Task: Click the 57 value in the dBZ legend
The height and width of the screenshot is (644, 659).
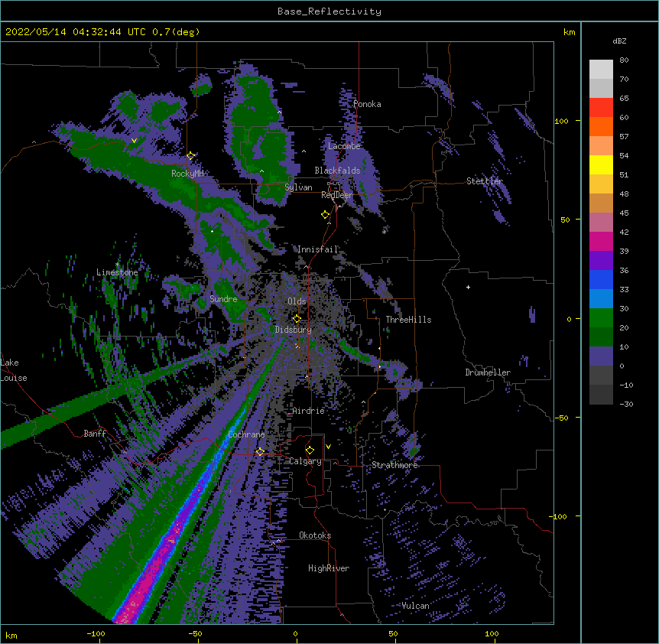Action: click(624, 137)
